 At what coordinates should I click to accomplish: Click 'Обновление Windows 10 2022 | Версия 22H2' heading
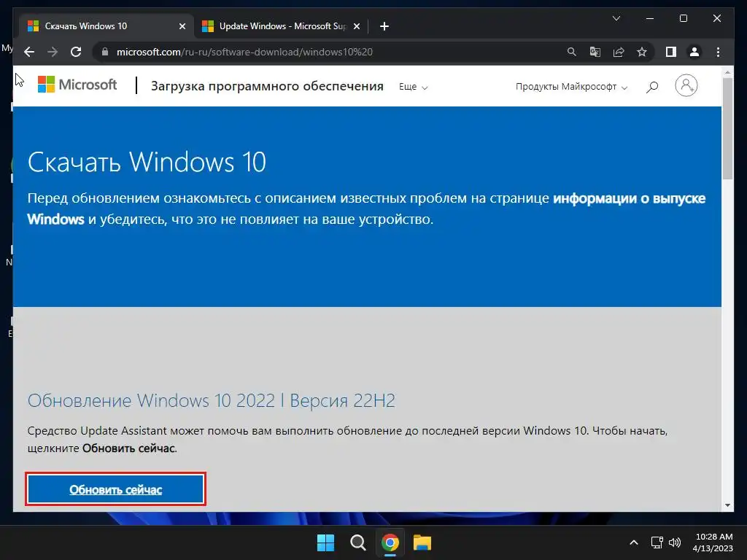211,400
